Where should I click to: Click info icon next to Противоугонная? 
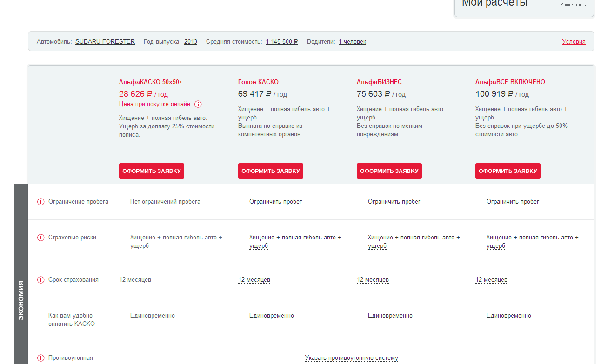point(40,358)
